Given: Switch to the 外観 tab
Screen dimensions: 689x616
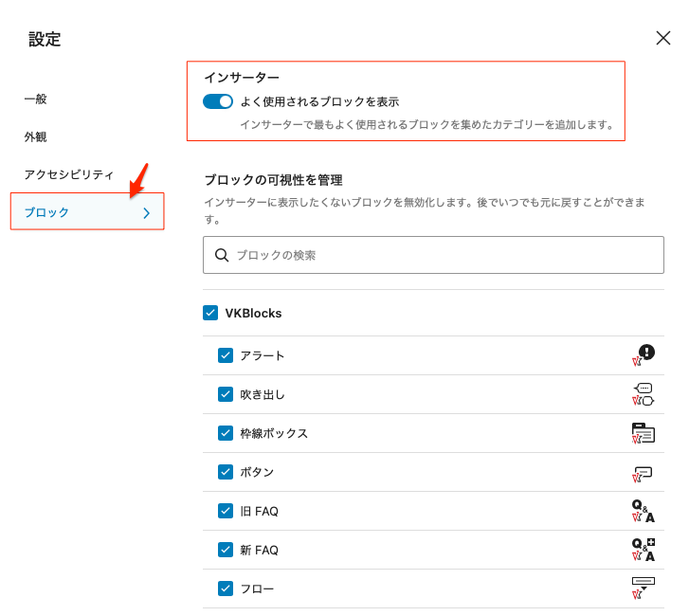Looking at the screenshot, I should pyautogui.click(x=36, y=136).
